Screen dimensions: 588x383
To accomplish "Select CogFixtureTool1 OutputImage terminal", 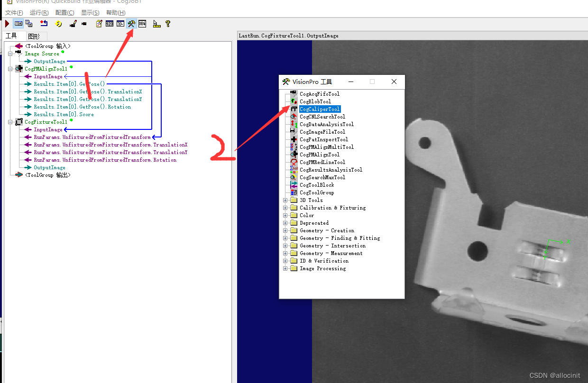I will coord(49,167).
